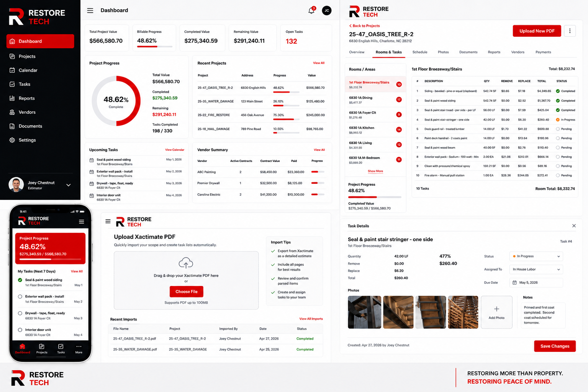Click the Calendar sidebar icon
Screen dimensions: 588x392
click(12, 70)
